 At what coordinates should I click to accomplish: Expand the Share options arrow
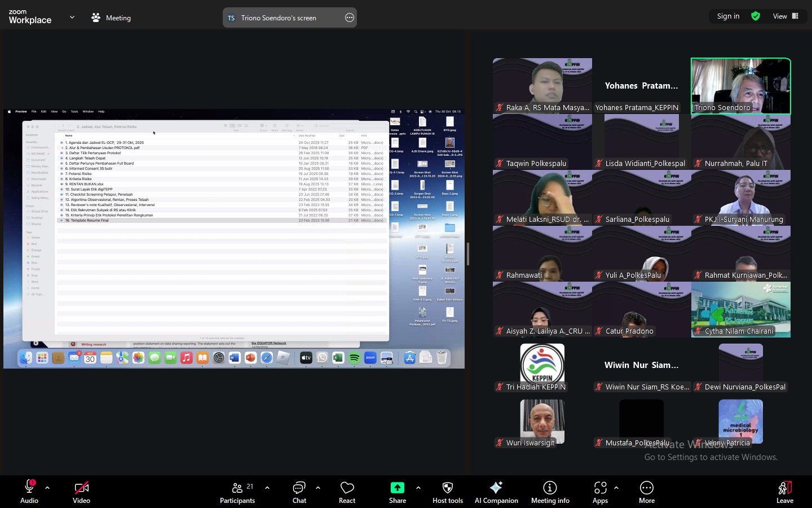[418, 488]
